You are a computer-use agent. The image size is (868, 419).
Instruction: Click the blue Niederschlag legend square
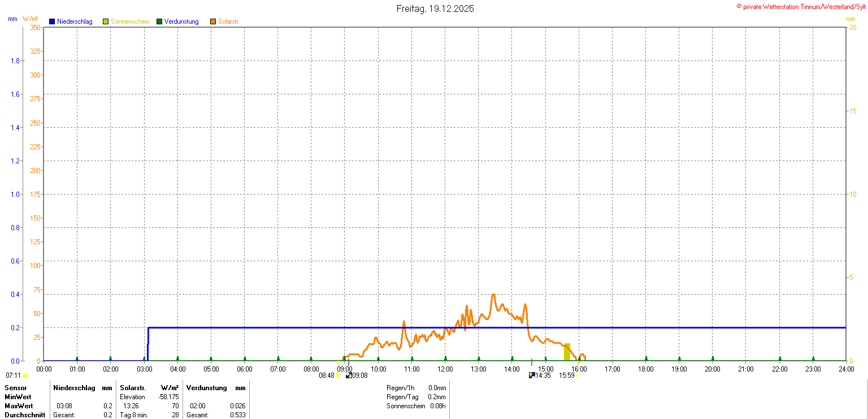point(52,21)
